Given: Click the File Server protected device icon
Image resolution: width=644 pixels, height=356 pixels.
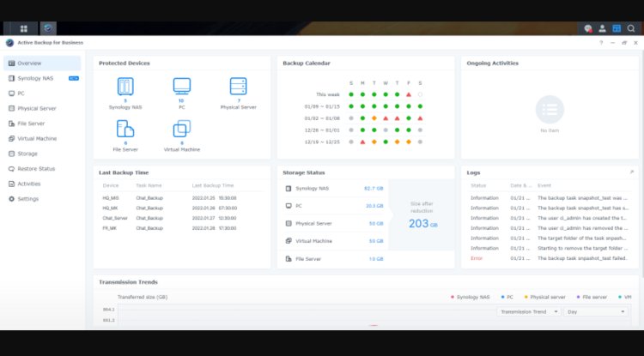Looking at the screenshot, I should coord(125,129).
